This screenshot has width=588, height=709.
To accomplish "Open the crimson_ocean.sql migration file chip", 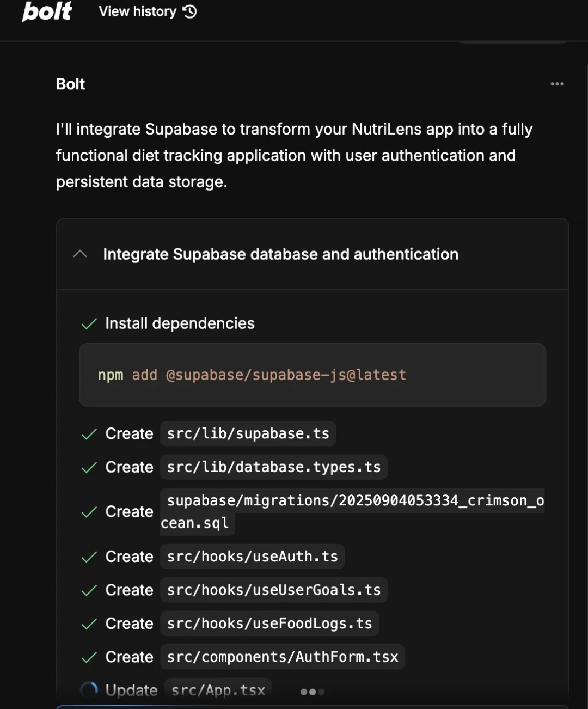I will [x=352, y=511].
